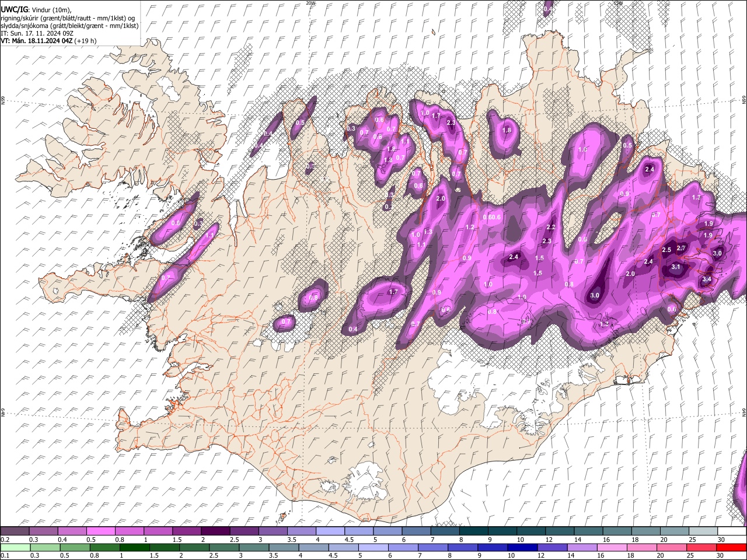Pick the white 30 swatch on the upper scale
The height and width of the screenshot is (560, 747).
[732, 531]
